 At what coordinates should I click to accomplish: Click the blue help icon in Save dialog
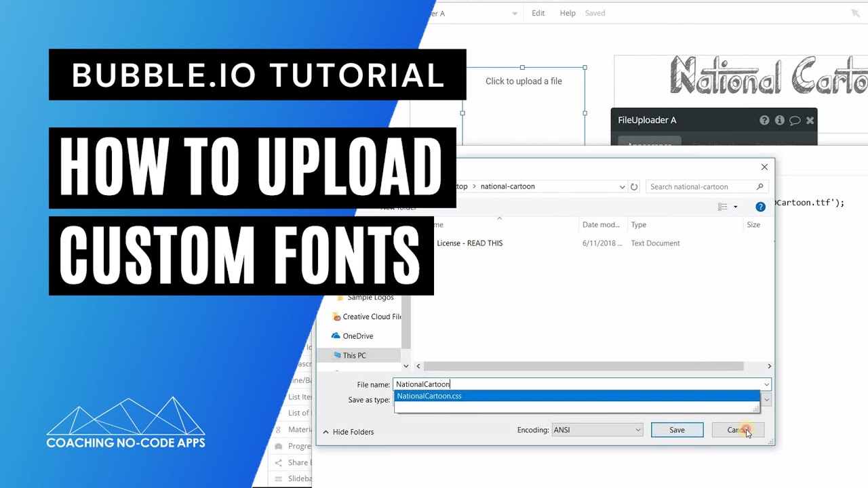[761, 207]
